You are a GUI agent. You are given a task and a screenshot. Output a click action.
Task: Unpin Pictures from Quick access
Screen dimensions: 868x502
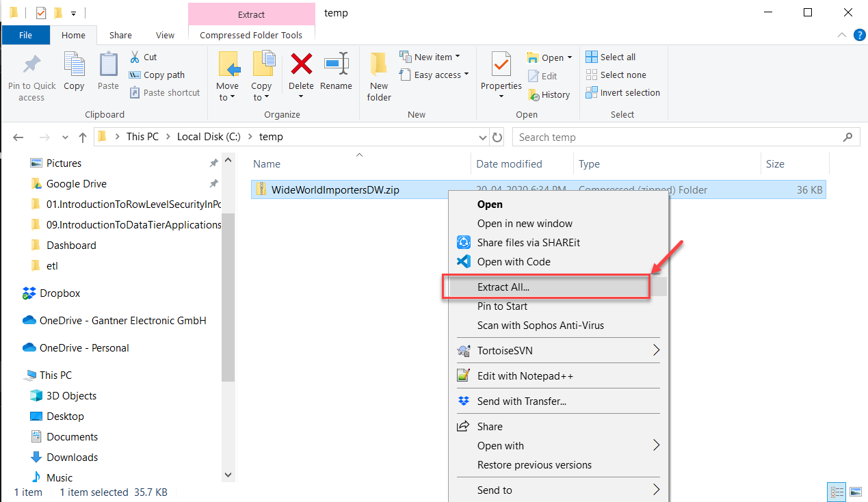[x=213, y=163]
